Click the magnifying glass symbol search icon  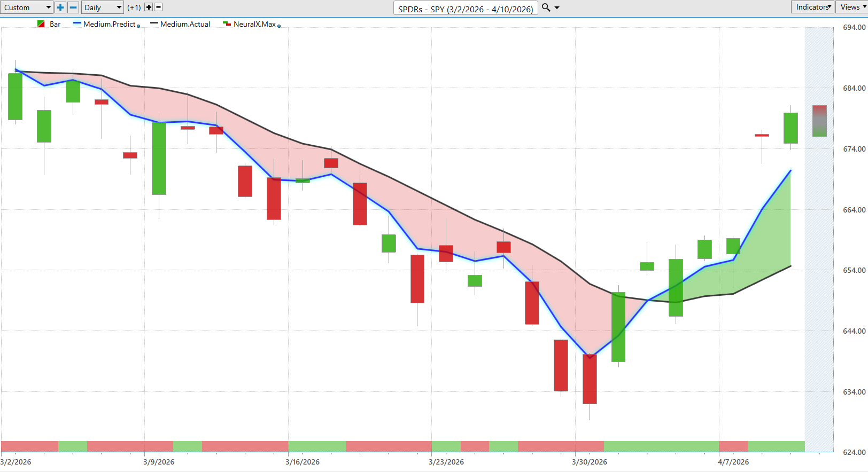click(546, 7)
